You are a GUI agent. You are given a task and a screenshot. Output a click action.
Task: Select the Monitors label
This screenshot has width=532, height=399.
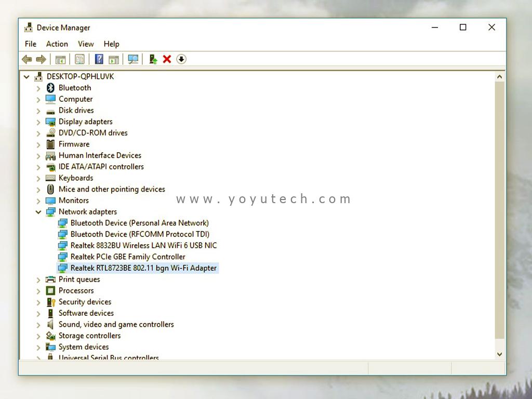(x=74, y=201)
